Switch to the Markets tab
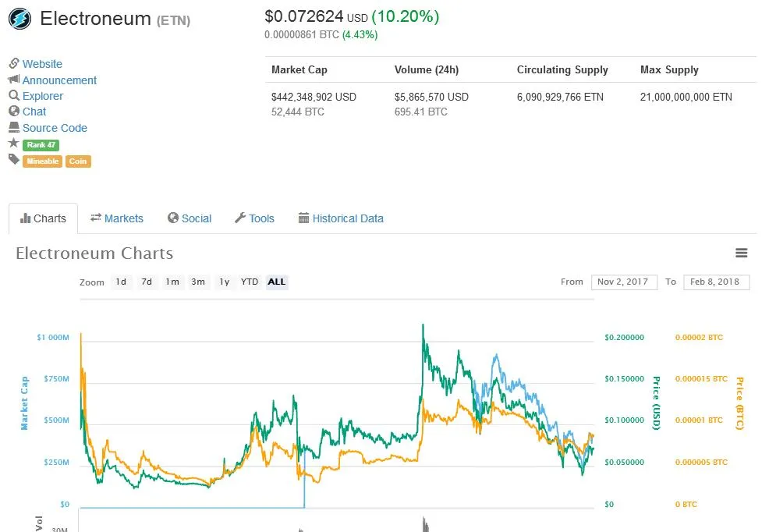The width and height of the screenshot is (776, 532). pyautogui.click(x=117, y=218)
